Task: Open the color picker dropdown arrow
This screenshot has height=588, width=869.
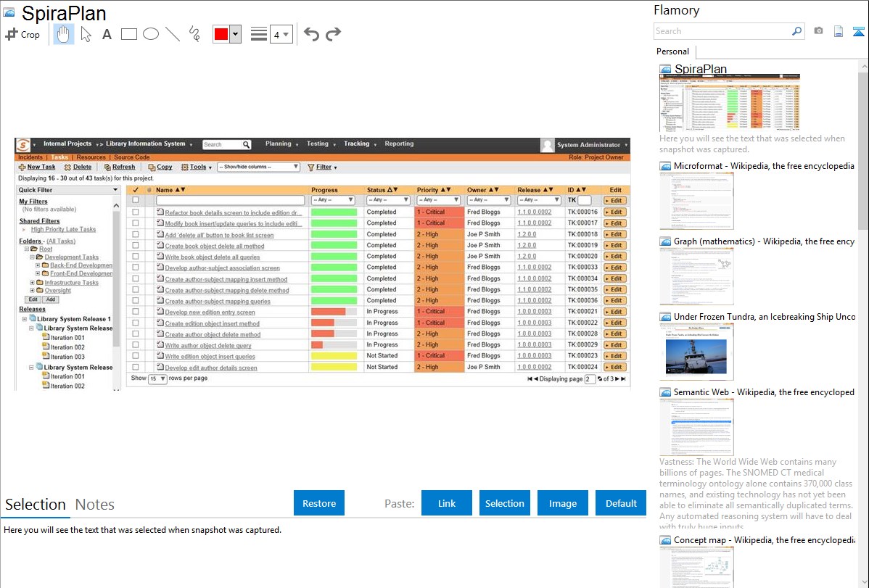Action: coord(235,34)
